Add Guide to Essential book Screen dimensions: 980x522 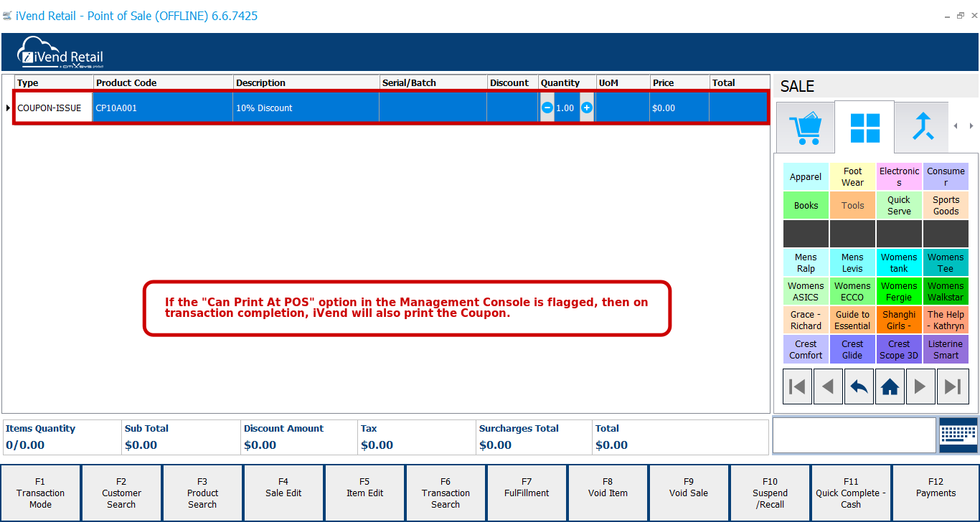click(x=852, y=320)
